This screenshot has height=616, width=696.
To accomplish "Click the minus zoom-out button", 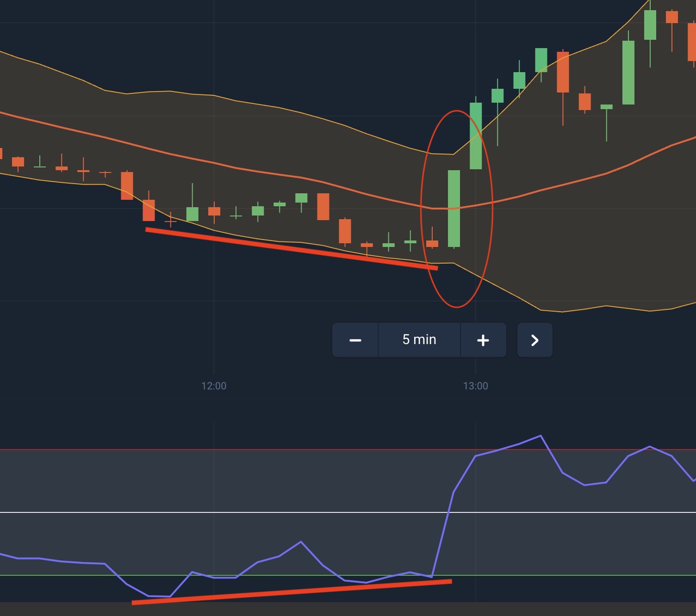I will [x=355, y=340].
